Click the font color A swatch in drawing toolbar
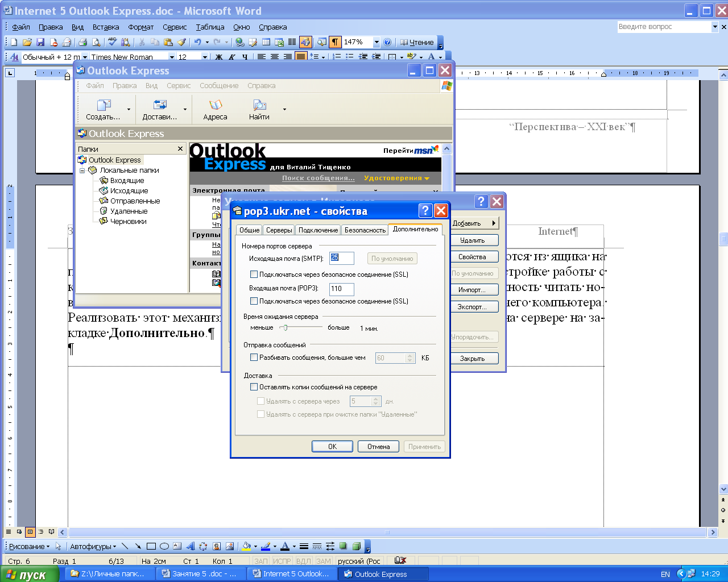This screenshot has width=728, height=582. click(285, 546)
